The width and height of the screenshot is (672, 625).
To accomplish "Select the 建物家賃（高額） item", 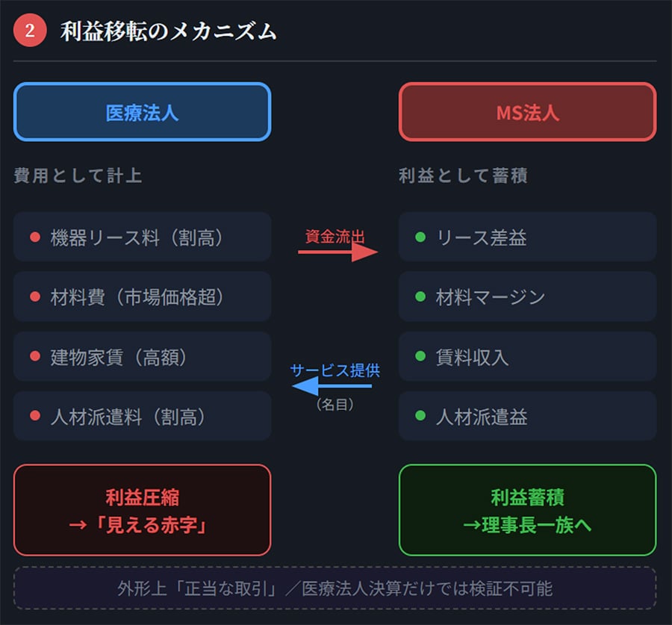I will click(142, 357).
